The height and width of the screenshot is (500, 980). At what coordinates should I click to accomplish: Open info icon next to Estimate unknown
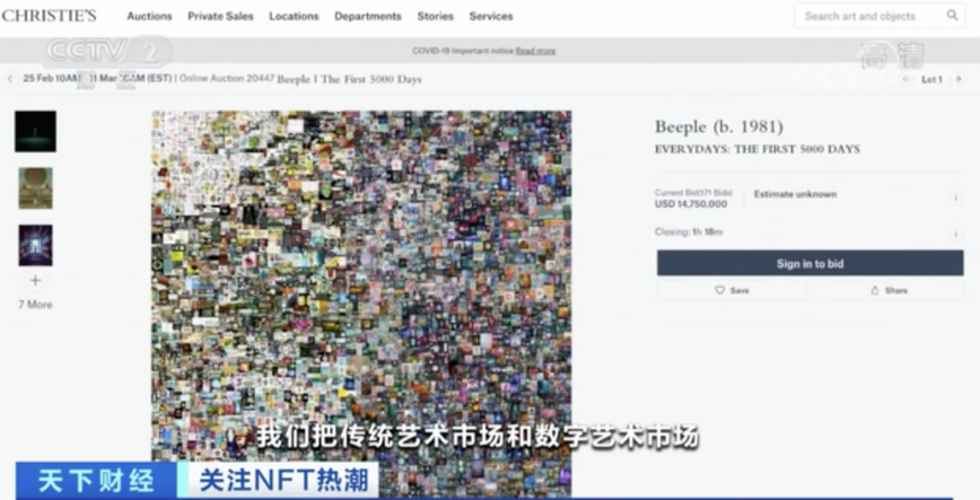(955, 198)
